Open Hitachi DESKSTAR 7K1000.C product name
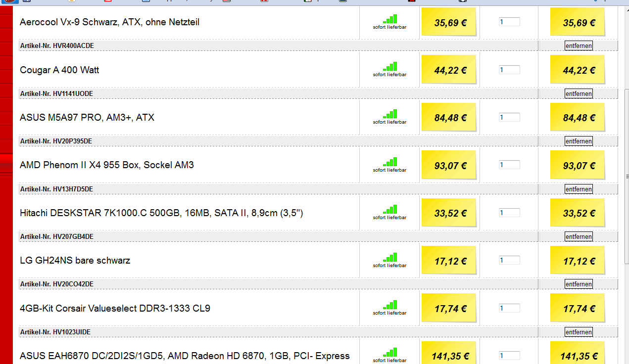This screenshot has width=629, height=364. [161, 213]
